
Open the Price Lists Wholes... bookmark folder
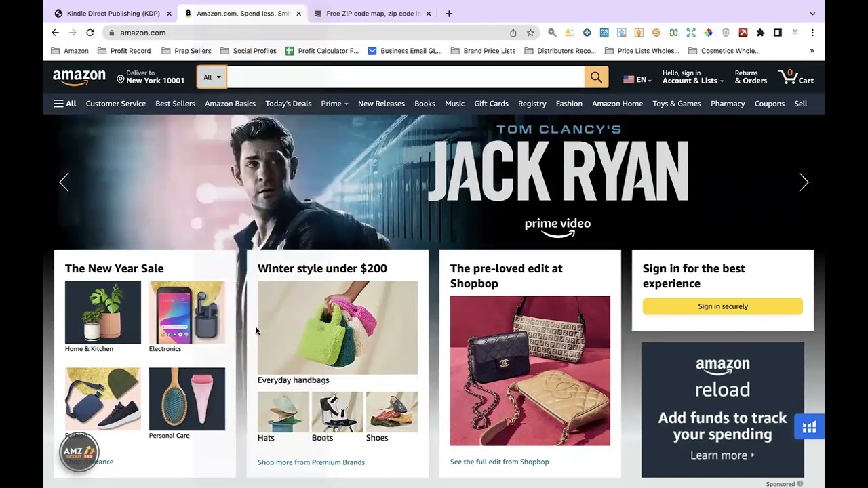(x=642, y=51)
